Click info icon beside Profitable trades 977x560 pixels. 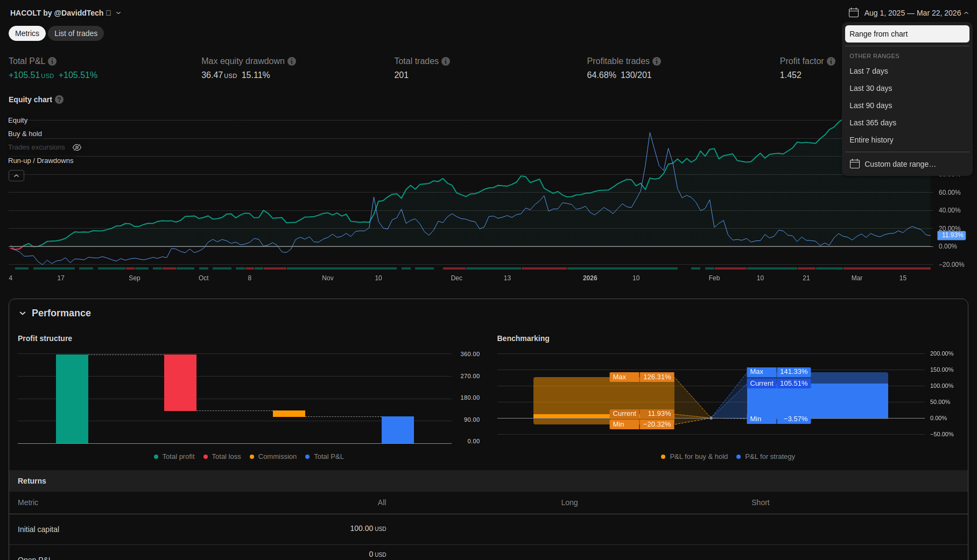click(657, 61)
